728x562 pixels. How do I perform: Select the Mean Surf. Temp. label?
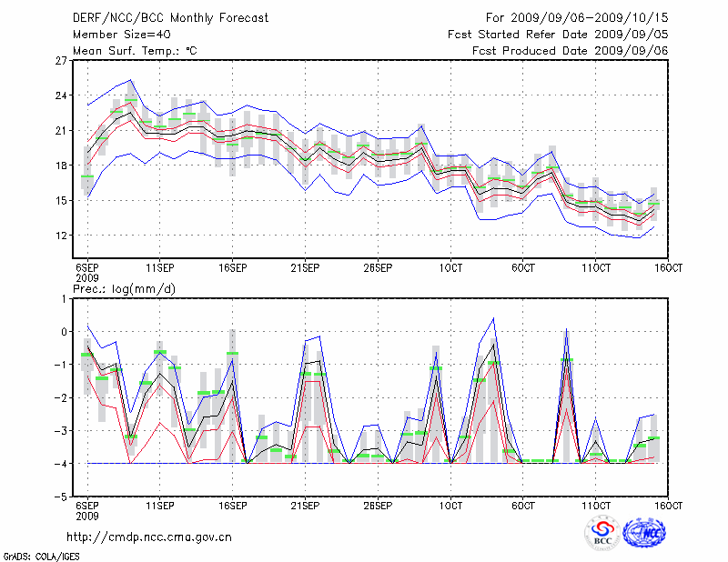135,51
